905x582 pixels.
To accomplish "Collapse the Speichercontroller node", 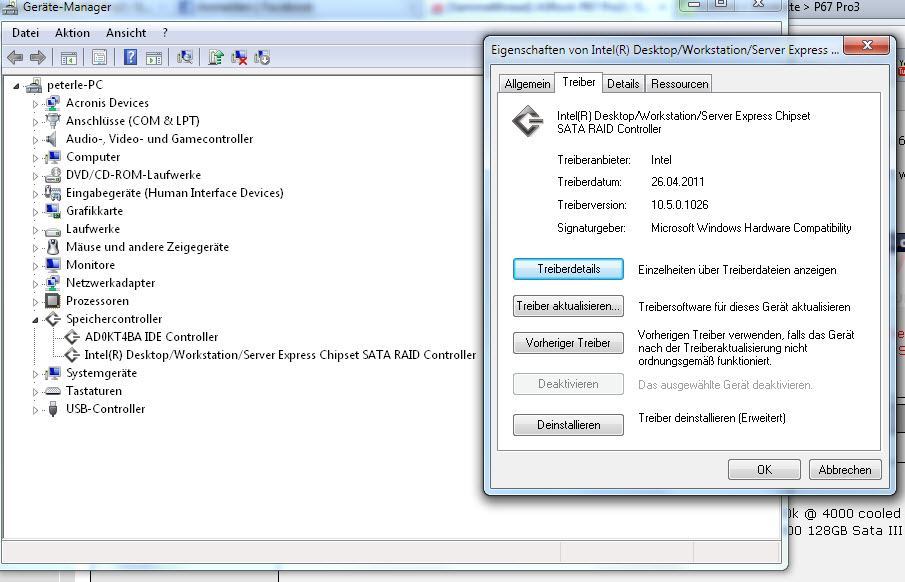I will pyautogui.click(x=35, y=320).
